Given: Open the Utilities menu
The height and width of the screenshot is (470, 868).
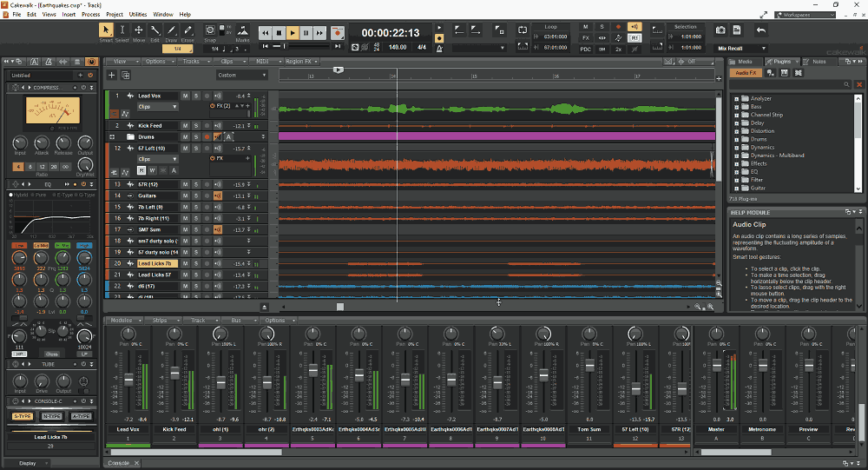Looking at the screenshot, I should tap(138, 15).
